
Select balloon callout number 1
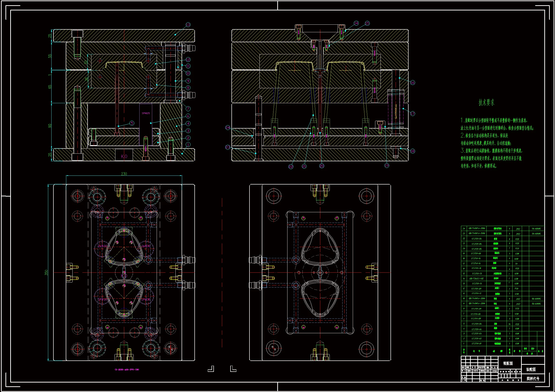click(188, 144)
